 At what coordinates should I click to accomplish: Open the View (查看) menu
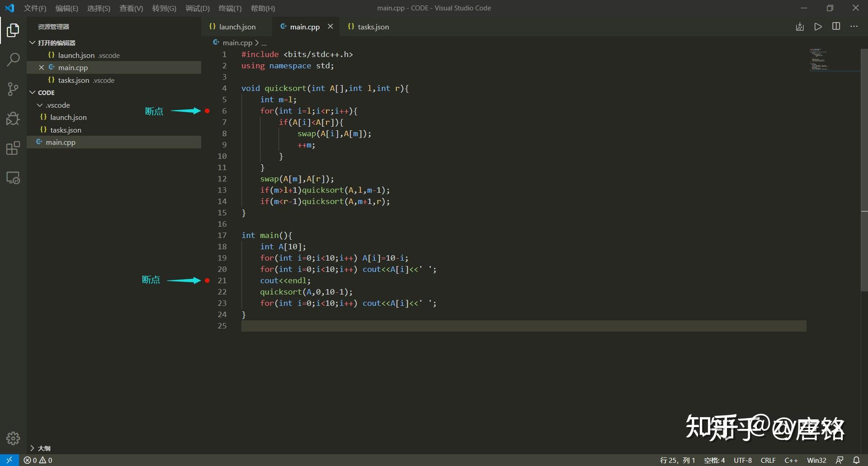point(131,8)
